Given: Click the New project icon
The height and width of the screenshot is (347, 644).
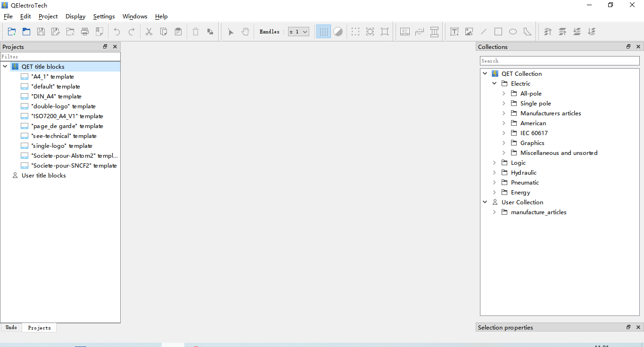Looking at the screenshot, I should tap(12, 32).
